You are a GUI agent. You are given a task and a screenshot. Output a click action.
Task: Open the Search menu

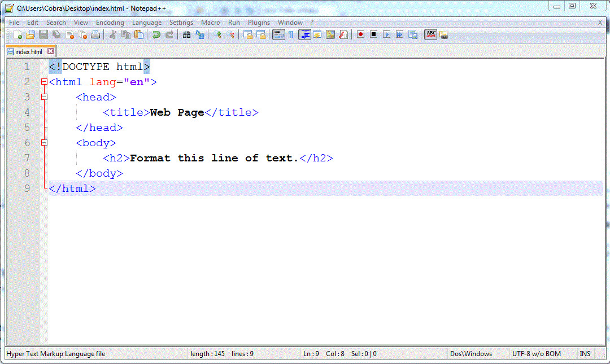[56, 23]
